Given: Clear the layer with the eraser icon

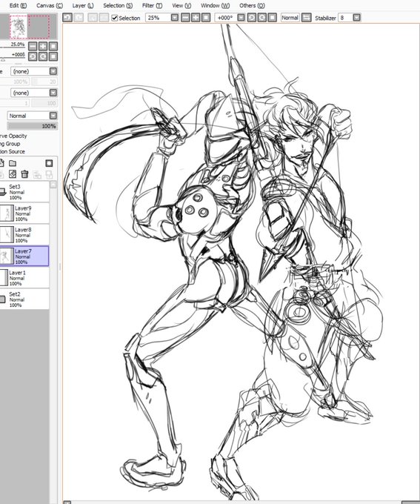Looking at the screenshot, I should [13, 174].
